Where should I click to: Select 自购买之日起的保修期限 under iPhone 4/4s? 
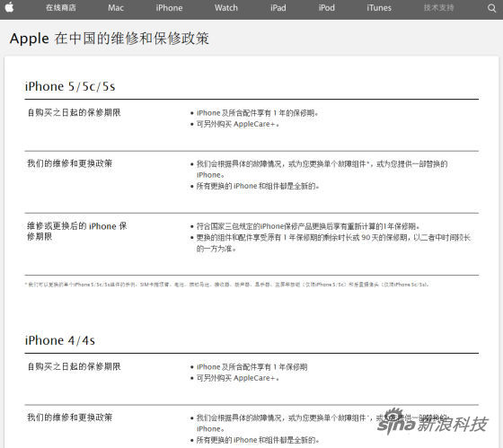pyautogui.click(x=74, y=366)
